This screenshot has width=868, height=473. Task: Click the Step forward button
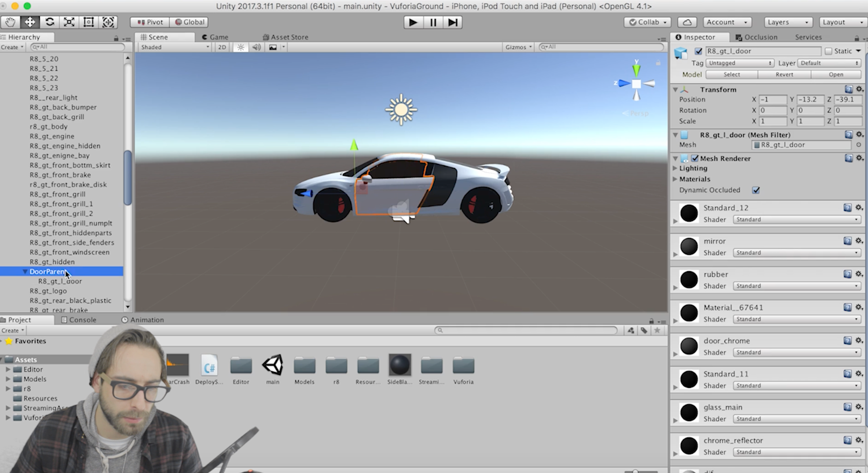[452, 22]
